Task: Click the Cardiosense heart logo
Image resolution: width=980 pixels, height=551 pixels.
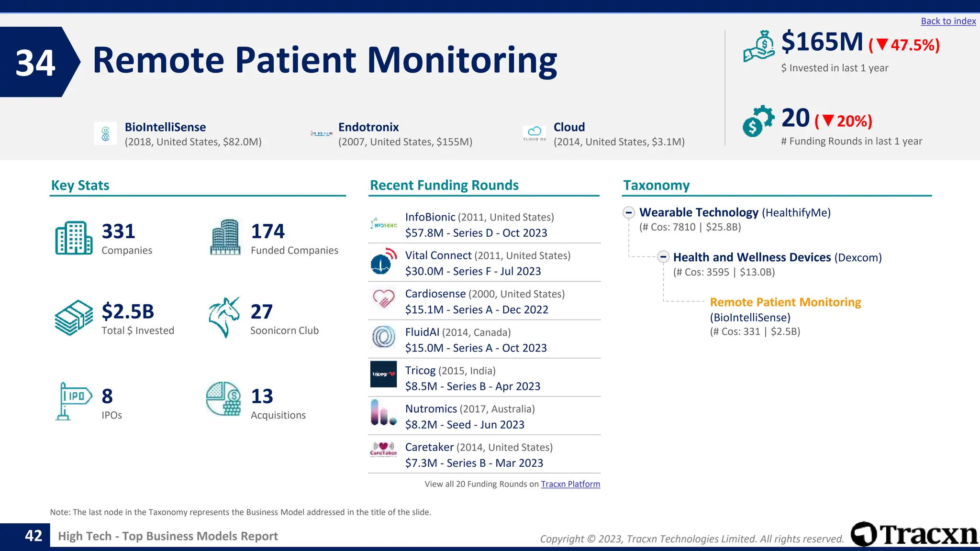Action: [384, 299]
